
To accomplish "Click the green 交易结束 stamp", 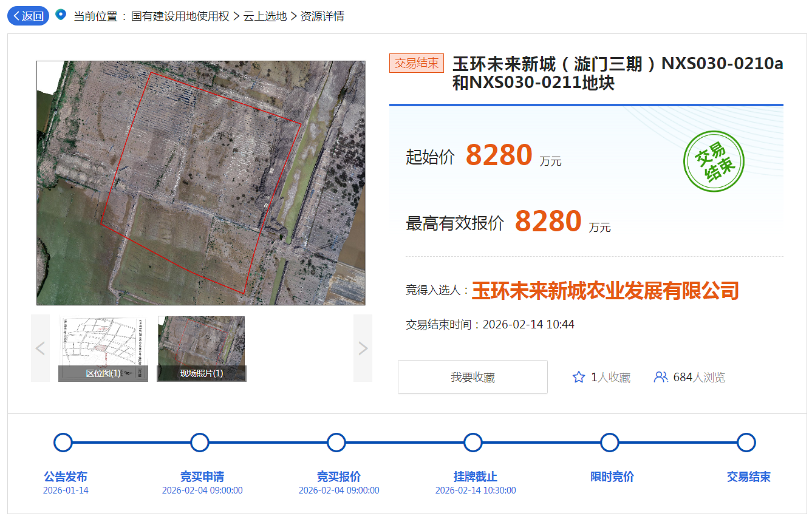I will 714,161.
